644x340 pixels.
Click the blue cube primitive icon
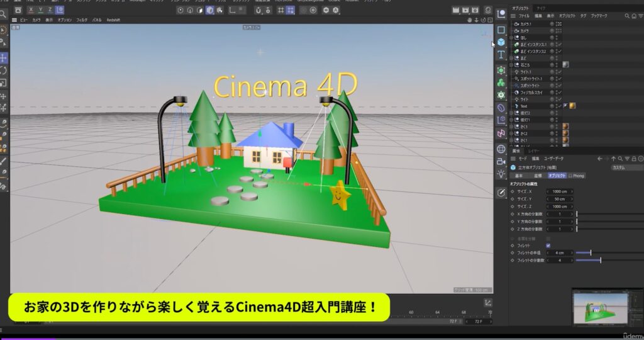pyautogui.click(x=501, y=42)
